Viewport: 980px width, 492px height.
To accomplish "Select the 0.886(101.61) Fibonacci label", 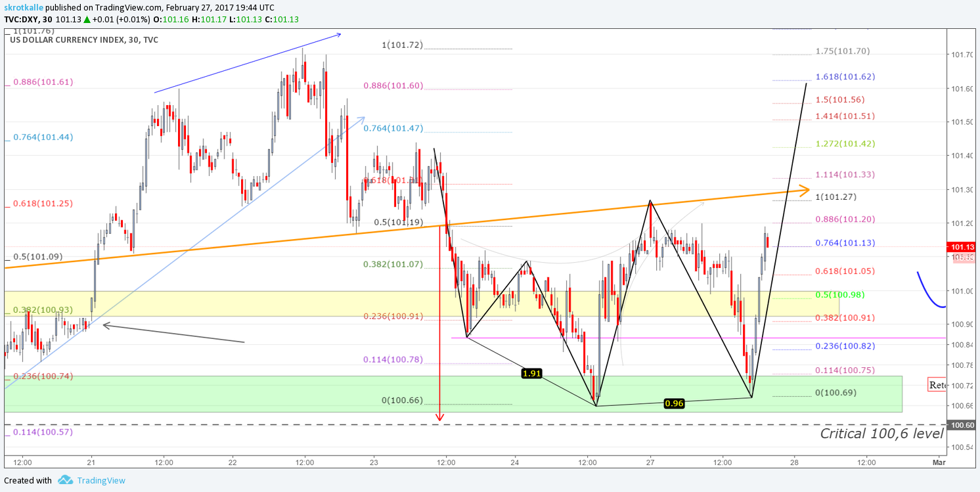I will pos(43,82).
